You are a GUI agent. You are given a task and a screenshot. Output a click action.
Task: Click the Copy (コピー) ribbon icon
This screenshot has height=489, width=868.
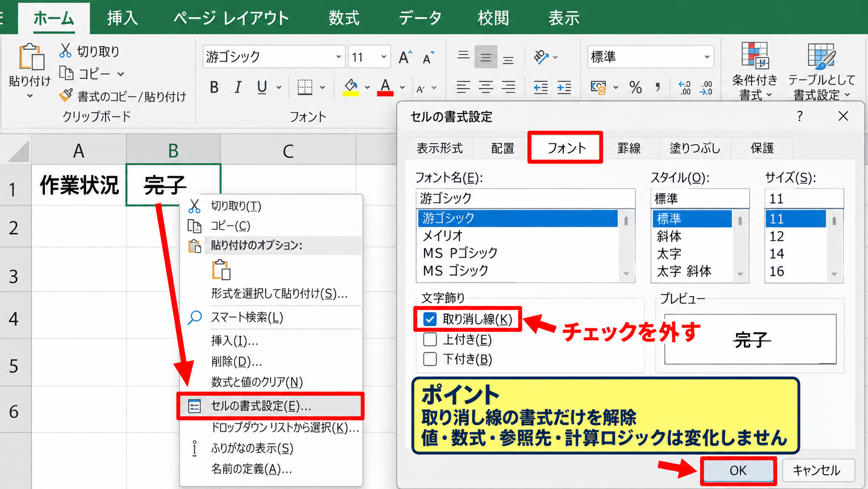click(66, 73)
